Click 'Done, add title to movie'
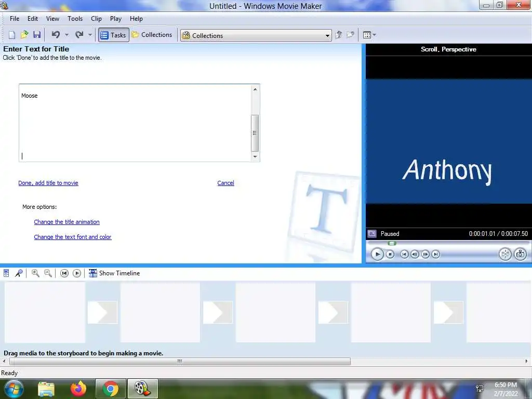The height and width of the screenshot is (399, 532). [x=48, y=183]
